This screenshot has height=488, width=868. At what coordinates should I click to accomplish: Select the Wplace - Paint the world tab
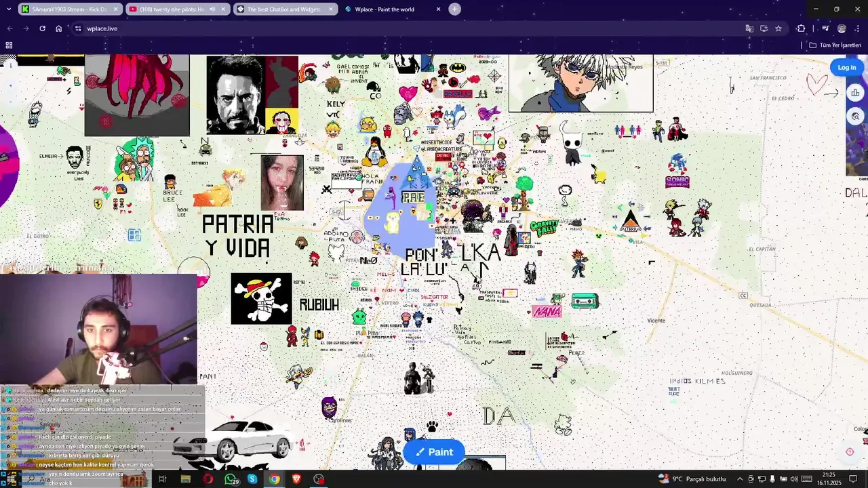(x=392, y=9)
